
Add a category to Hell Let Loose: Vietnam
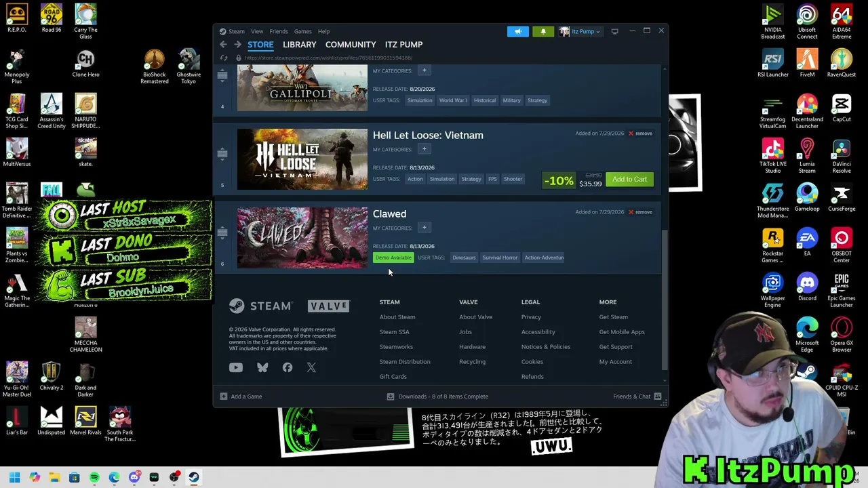pos(425,149)
